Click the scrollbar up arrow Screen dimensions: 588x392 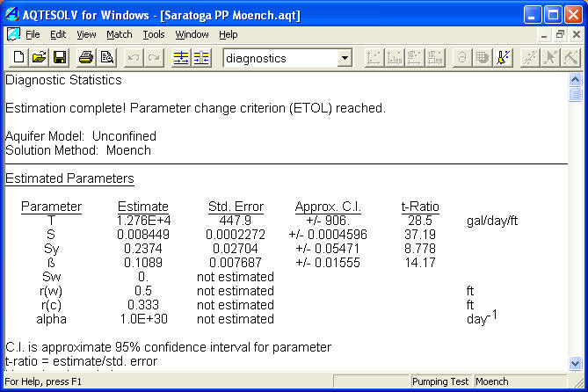[x=575, y=79]
